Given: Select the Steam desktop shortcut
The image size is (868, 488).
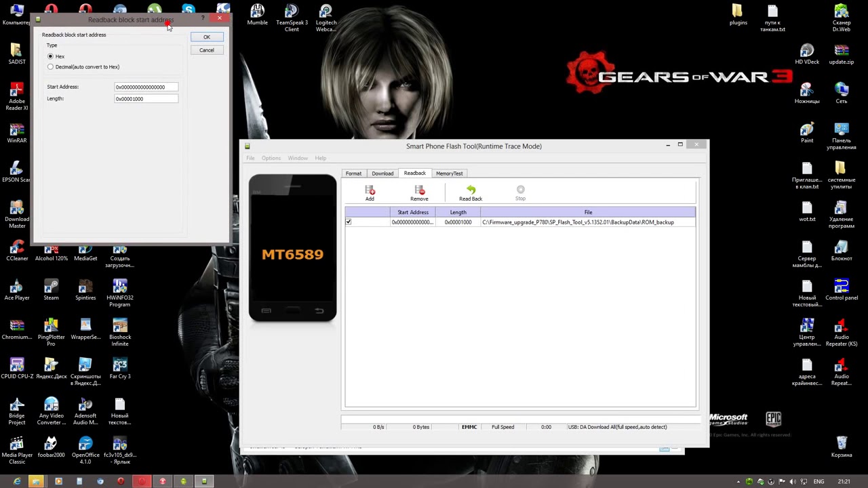Looking at the screenshot, I should pyautogui.click(x=51, y=290).
